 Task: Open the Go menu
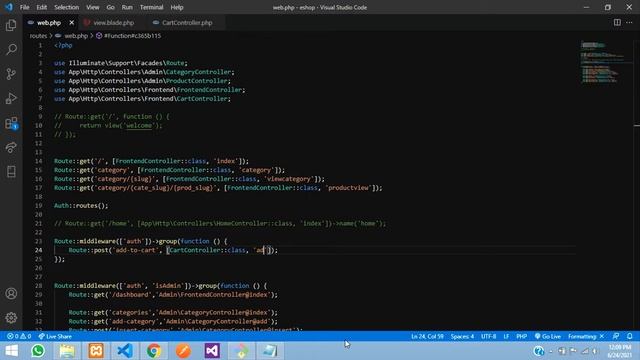111,7
